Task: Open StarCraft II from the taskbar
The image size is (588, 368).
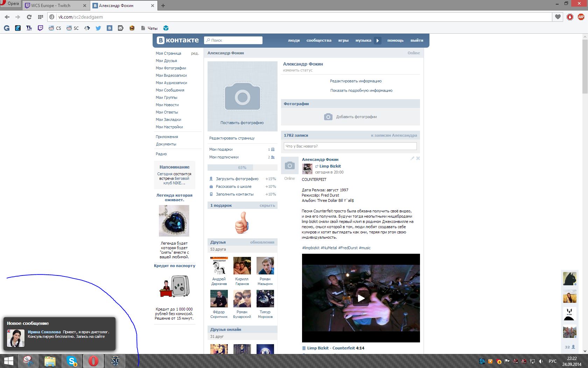Action: pyautogui.click(x=115, y=361)
